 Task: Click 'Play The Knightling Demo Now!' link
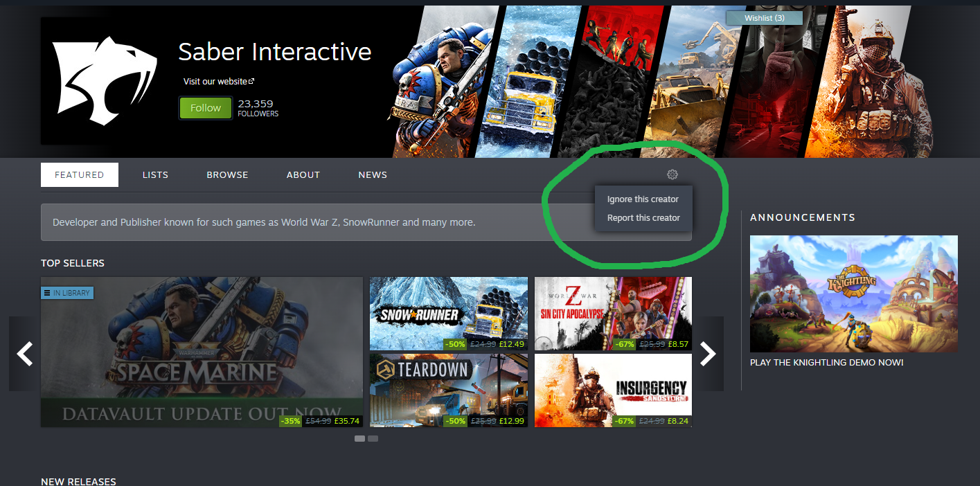tap(827, 362)
